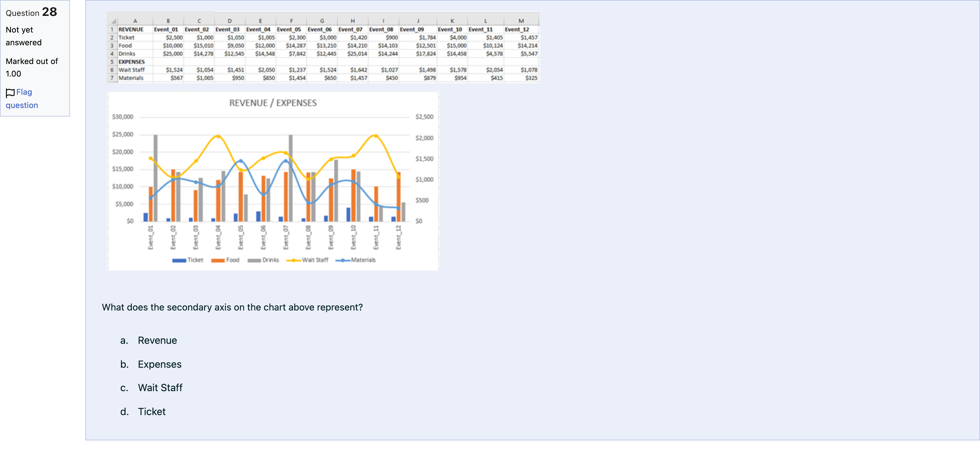Click the $2,500 secondary axis label
This screenshot has width=980, height=451.
(x=424, y=117)
